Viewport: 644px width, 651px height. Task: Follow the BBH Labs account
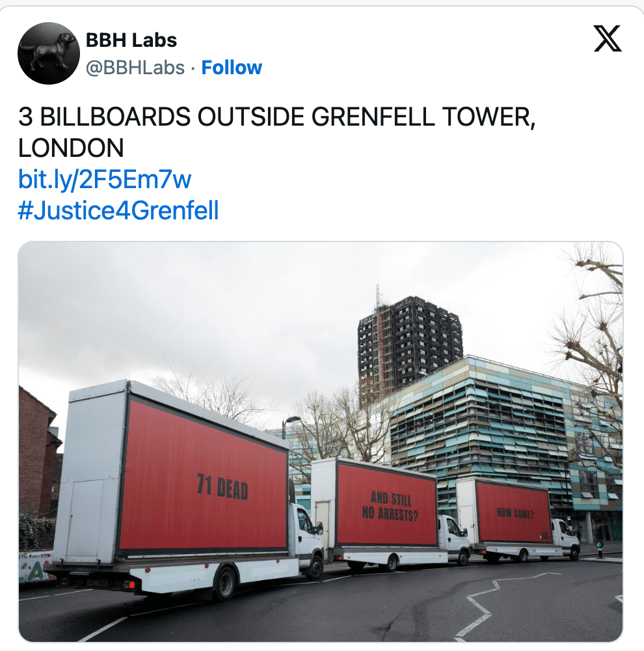click(232, 67)
